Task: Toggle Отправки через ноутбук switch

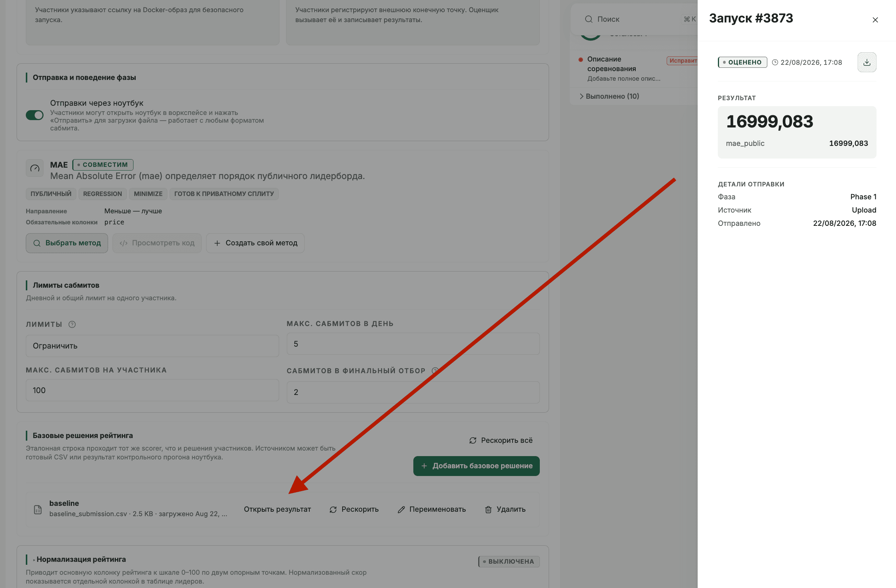Action: 35,115
